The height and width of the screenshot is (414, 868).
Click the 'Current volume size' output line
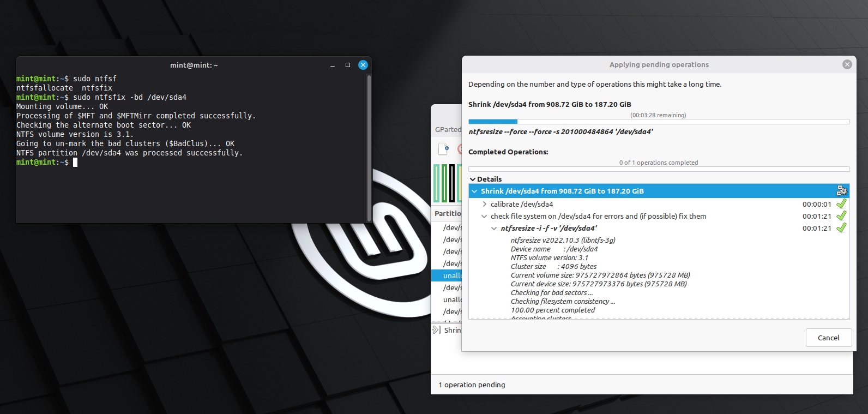click(x=600, y=275)
